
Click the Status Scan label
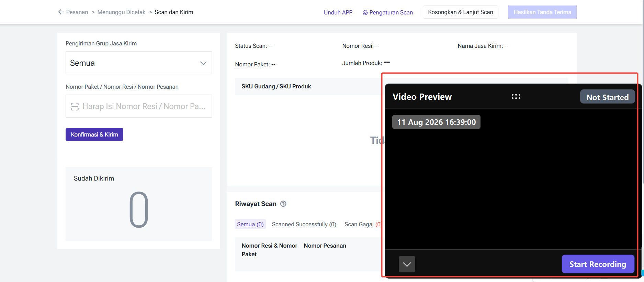click(254, 46)
